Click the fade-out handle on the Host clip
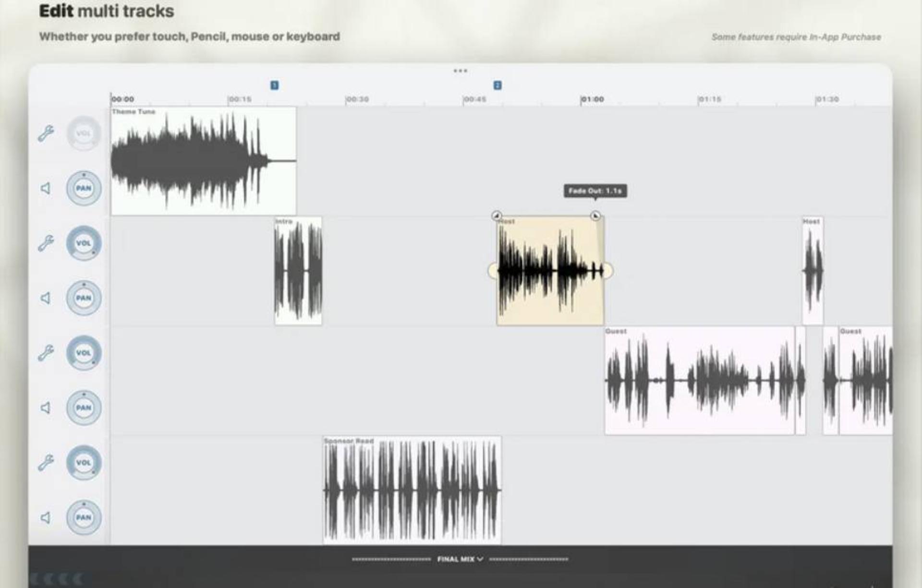The image size is (922, 588). click(x=595, y=216)
